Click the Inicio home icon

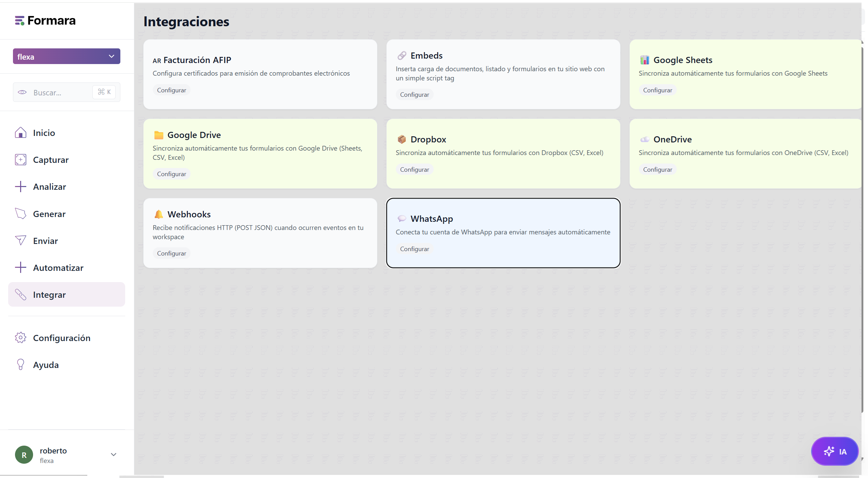click(x=20, y=133)
